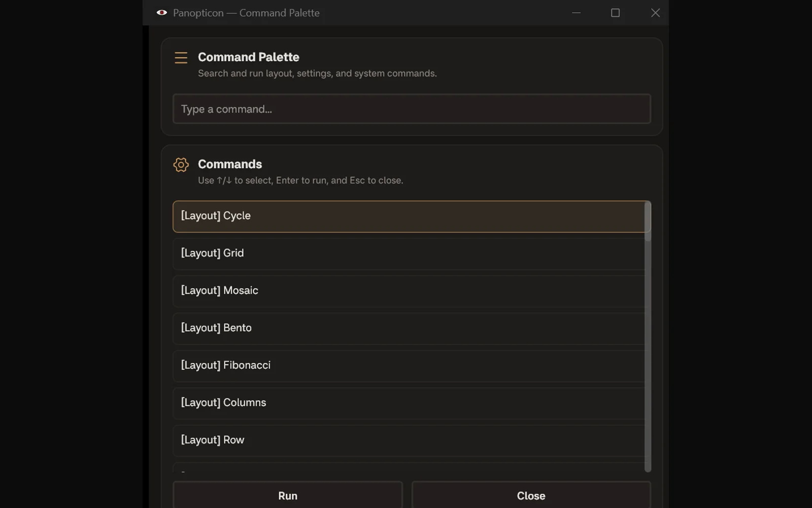Click the Panopticon eye app icon
This screenshot has width=812, height=508.
pyautogui.click(x=162, y=13)
